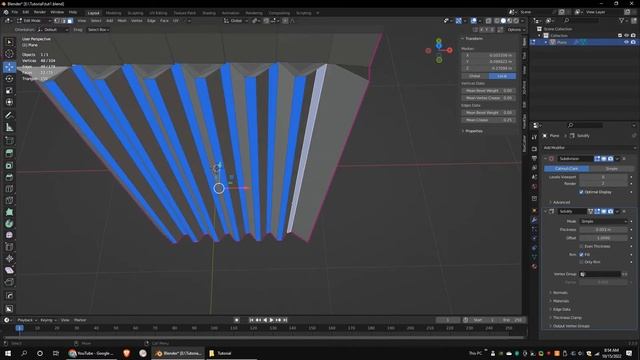Viewport: 640px width, 360px height.
Task: Pick the Annotate tool
Action: [x=9, y=116]
